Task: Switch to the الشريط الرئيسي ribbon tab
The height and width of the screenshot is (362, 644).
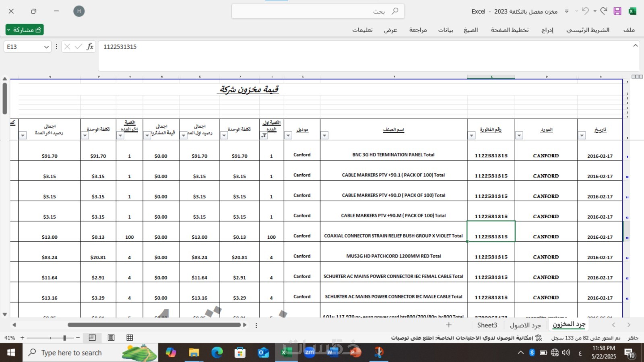Action: [588, 30]
